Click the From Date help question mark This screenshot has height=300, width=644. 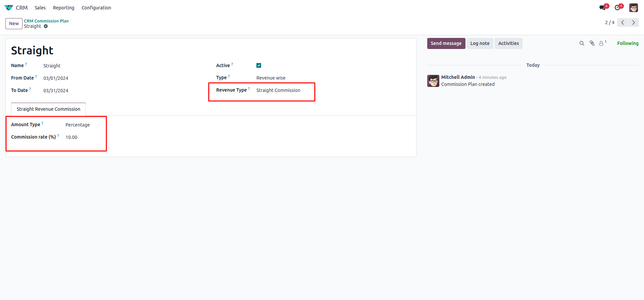point(36,76)
